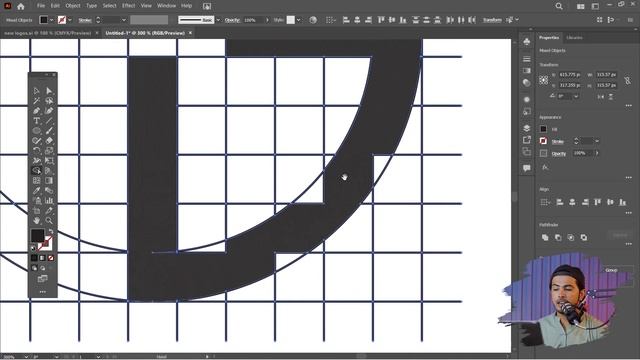
Task: Open fill color dropdown in control bar
Action: tap(52, 20)
